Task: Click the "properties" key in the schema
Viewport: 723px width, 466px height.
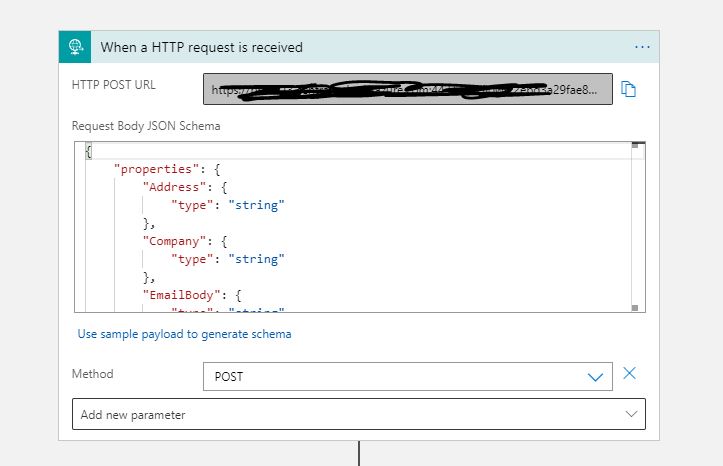Action: (x=156, y=169)
